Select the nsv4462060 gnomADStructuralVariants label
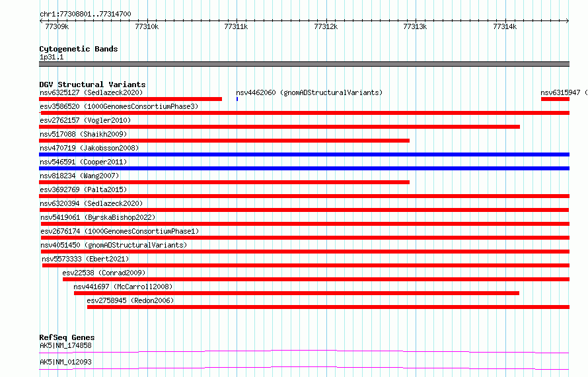This screenshot has width=588, height=377. pos(309,92)
